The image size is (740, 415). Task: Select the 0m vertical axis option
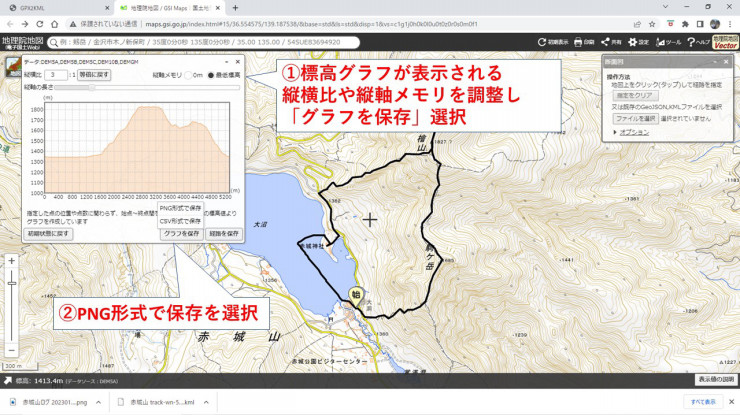[188, 75]
